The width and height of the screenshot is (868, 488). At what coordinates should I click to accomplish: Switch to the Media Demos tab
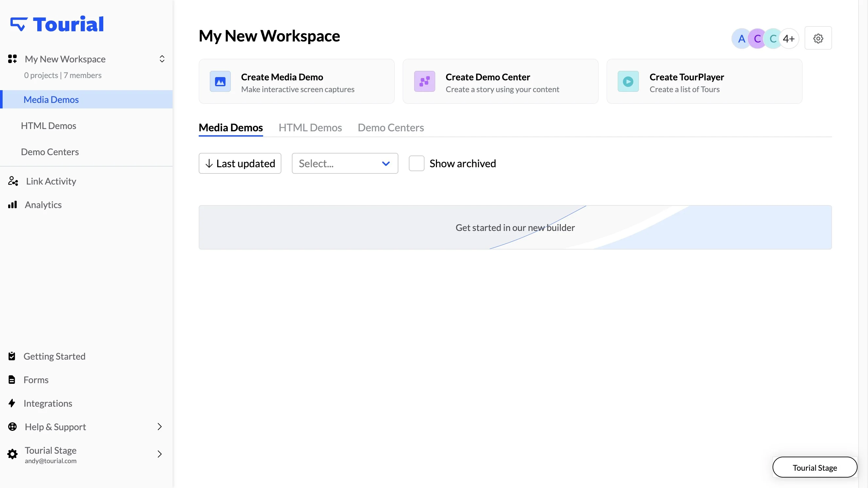pyautogui.click(x=231, y=128)
